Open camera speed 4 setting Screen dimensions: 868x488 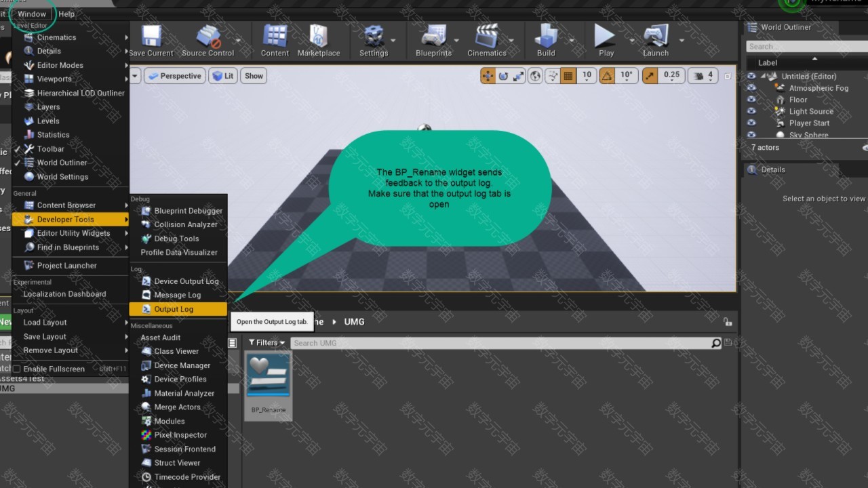point(703,75)
